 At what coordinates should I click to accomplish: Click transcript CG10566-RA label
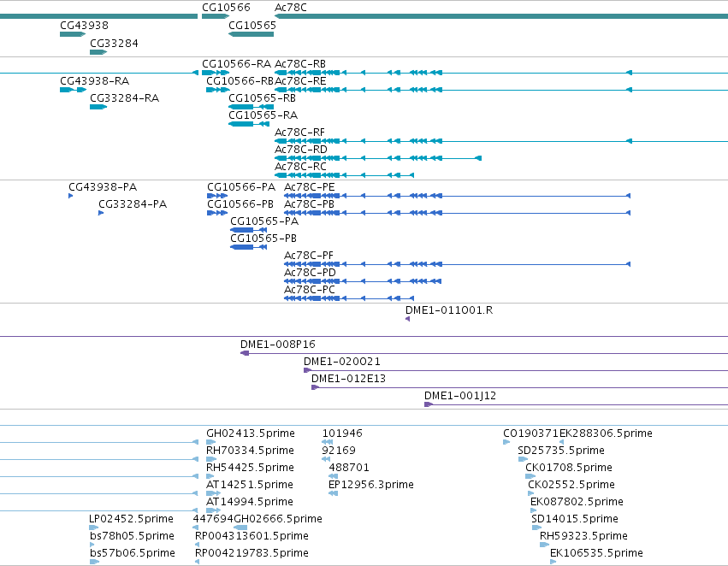236,64
